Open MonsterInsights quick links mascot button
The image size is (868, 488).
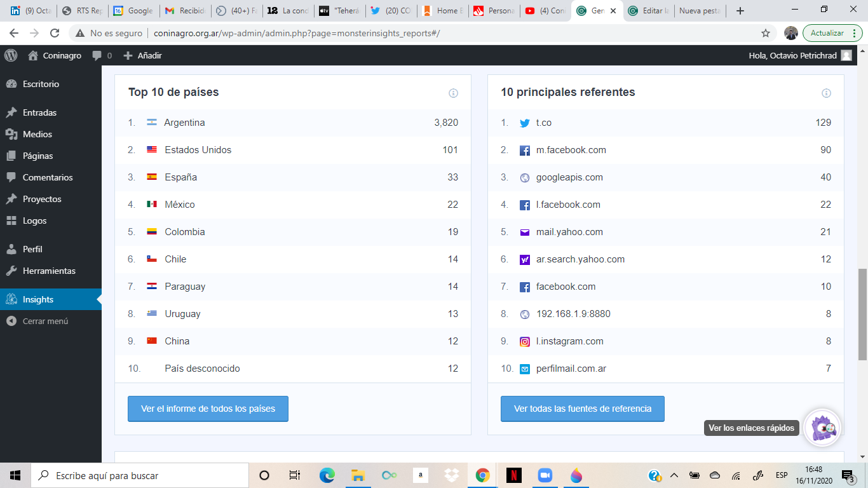(822, 428)
